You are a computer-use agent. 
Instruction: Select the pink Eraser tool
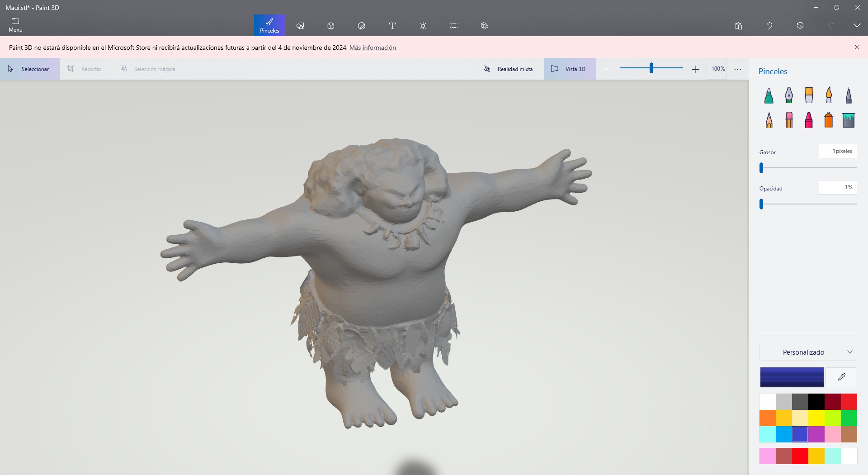point(789,120)
